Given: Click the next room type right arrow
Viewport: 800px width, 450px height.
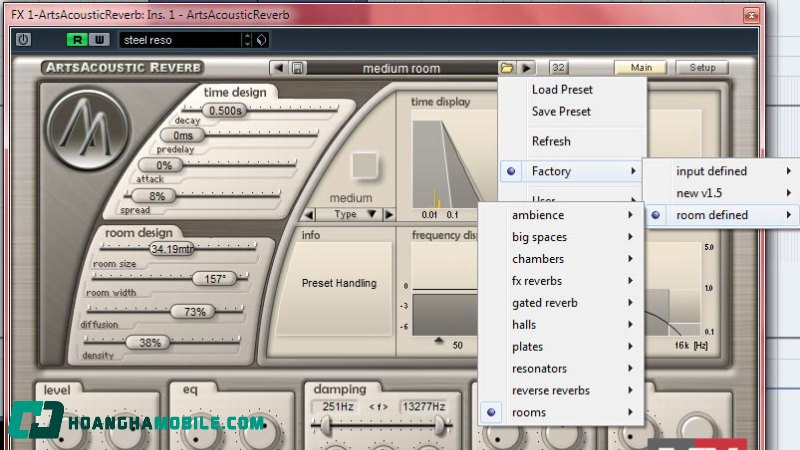Looking at the screenshot, I should coord(389,214).
